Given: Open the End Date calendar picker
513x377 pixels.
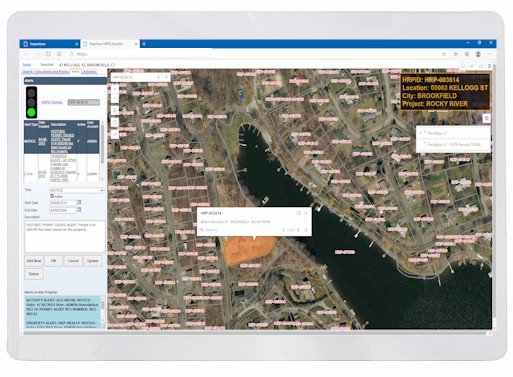Looking at the screenshot, I should pyautogui.click(x=79, y=210).
